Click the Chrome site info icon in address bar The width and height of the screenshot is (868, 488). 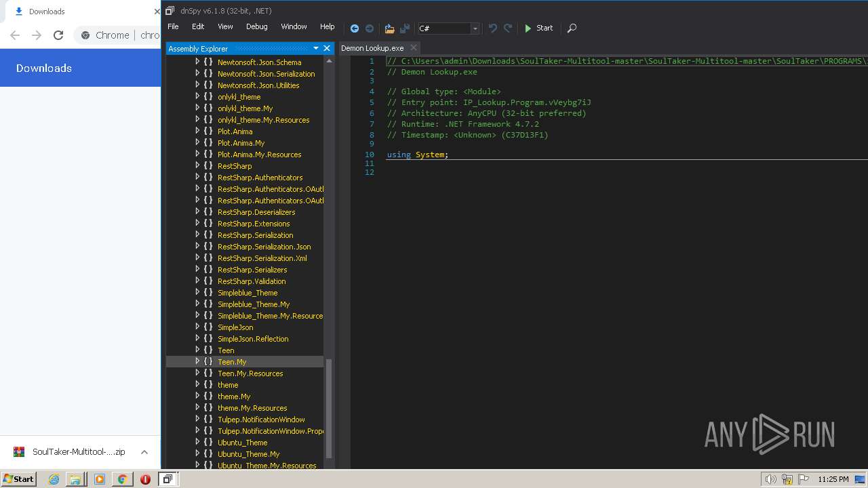85,35
